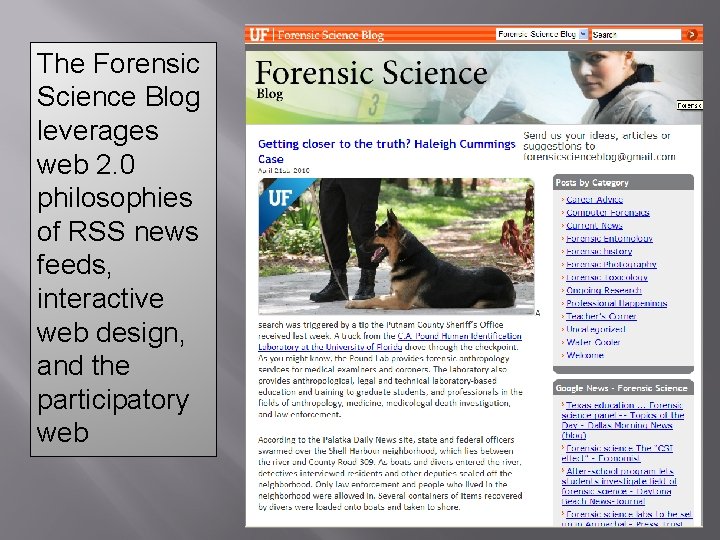Open the Career Advice category

[x=594, y=199]
